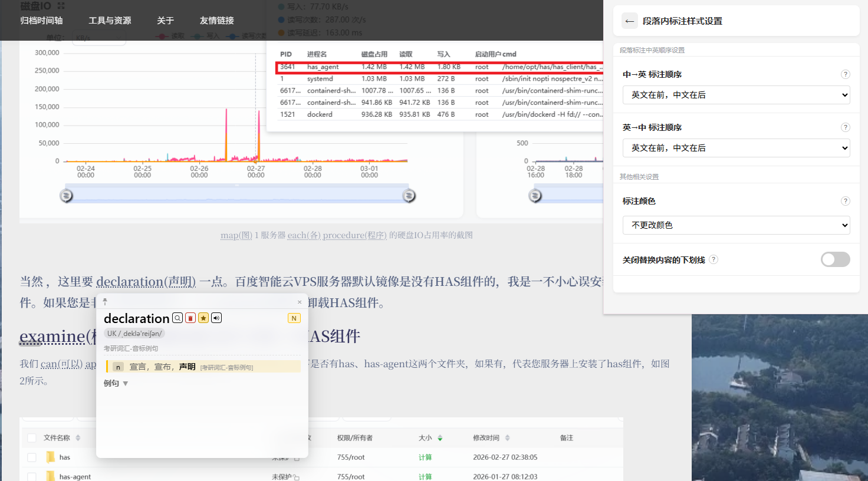Viewport: 868px width, 481px height.
Task: Play pronunciation audio for declaration
Action: pos(216,318)
